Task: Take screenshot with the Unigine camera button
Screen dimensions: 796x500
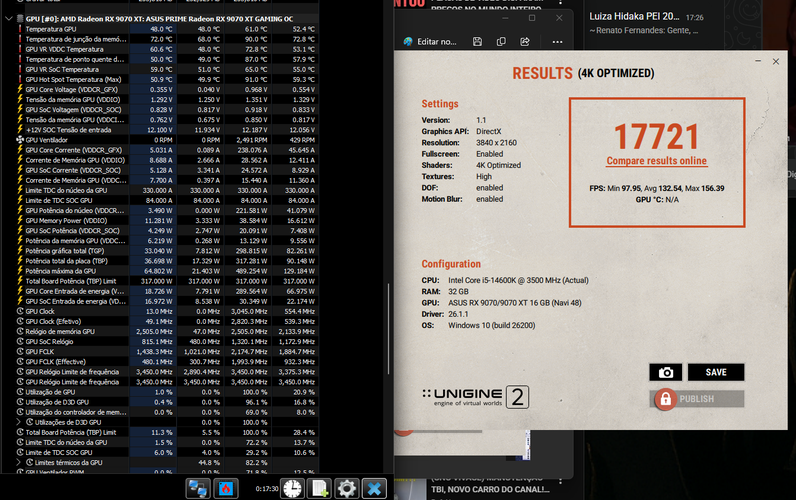Action: (666, 372)
